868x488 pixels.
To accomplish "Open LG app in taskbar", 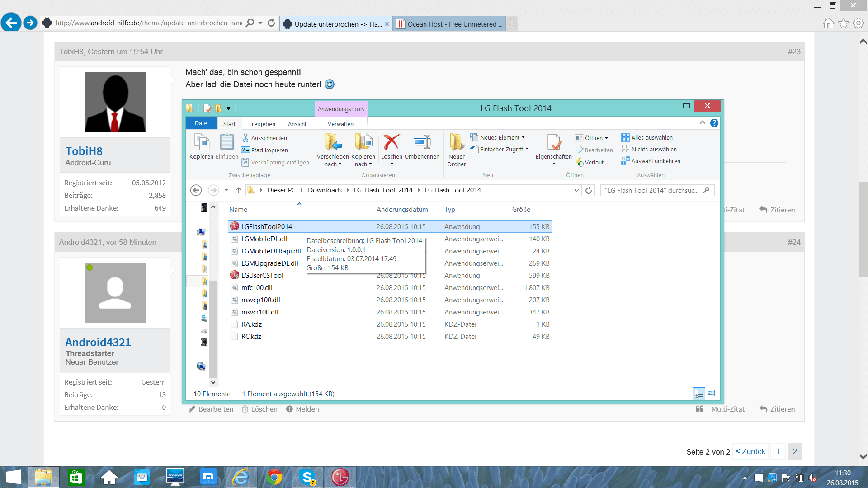I will pyautogui.click(x=340, y=477).
